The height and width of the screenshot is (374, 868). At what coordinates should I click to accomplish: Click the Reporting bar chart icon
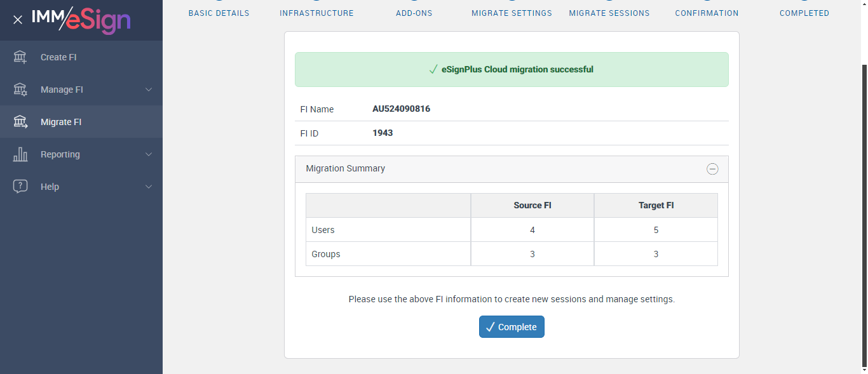[x=20, y=154]
